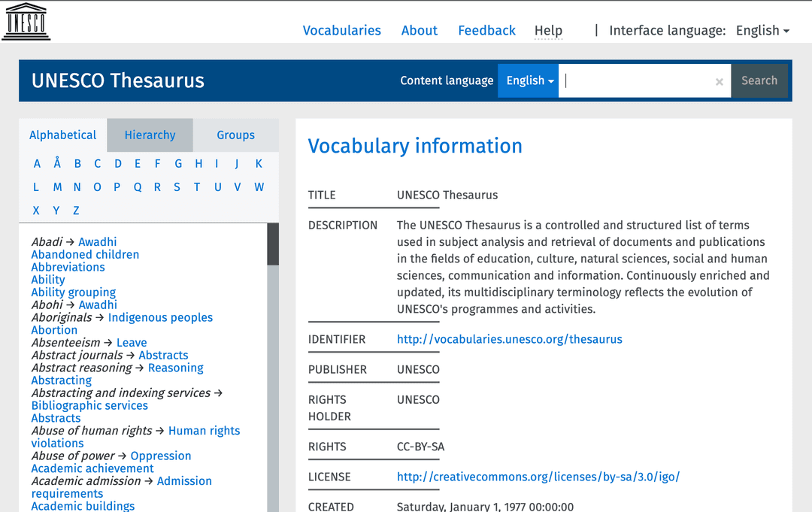Click the UNESCO Thesaurus header title

(118, 80)
